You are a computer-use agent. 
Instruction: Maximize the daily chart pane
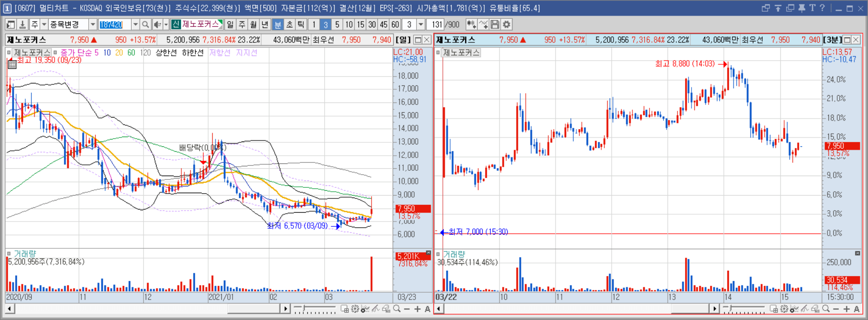pyautogui.click(x=418, y=40)
